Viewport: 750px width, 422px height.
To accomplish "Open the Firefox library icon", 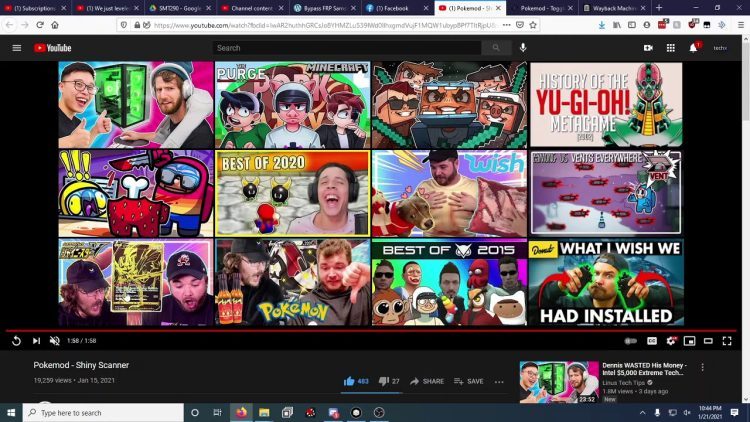I will pos(617,25).
